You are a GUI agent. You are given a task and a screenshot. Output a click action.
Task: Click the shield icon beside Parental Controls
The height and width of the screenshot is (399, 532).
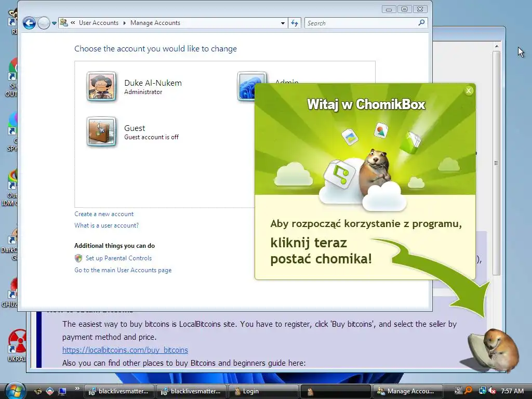click(78, 258)
